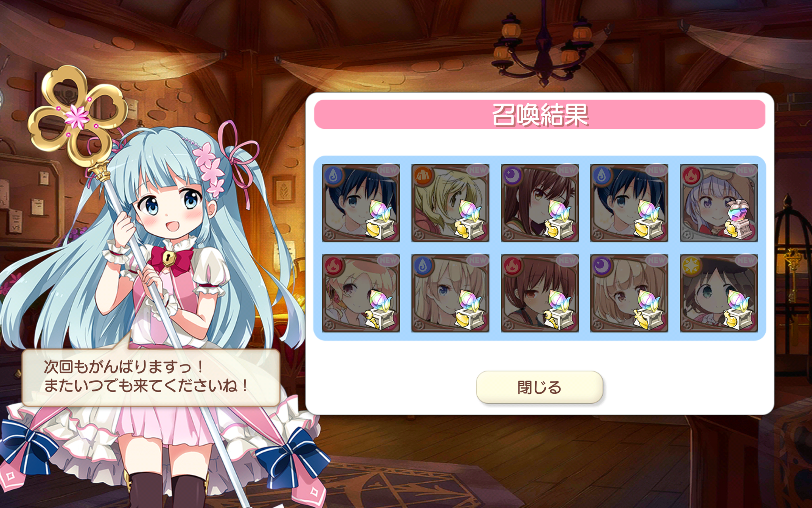The image size is (812, 508).
Task: Open the fire-element purple-haired character card
Action: pyautogui.click(x=719, y=203)
